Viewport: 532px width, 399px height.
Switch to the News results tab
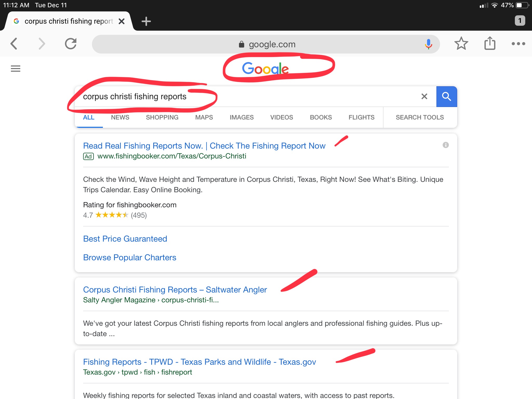pyautogui.click(x=120, y=117)
